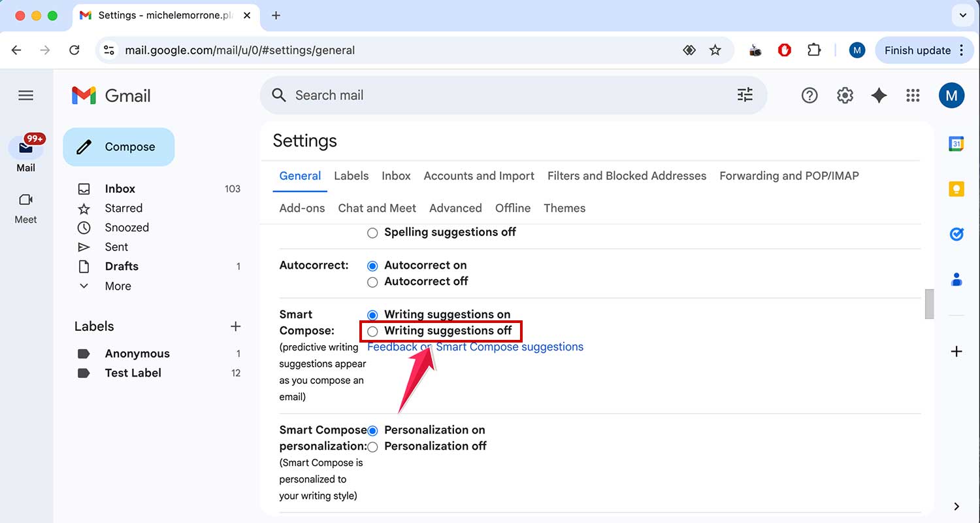Open Google Keep from the side panel
This screenshot has width=980, height=523.
click(x=956, y=188)
